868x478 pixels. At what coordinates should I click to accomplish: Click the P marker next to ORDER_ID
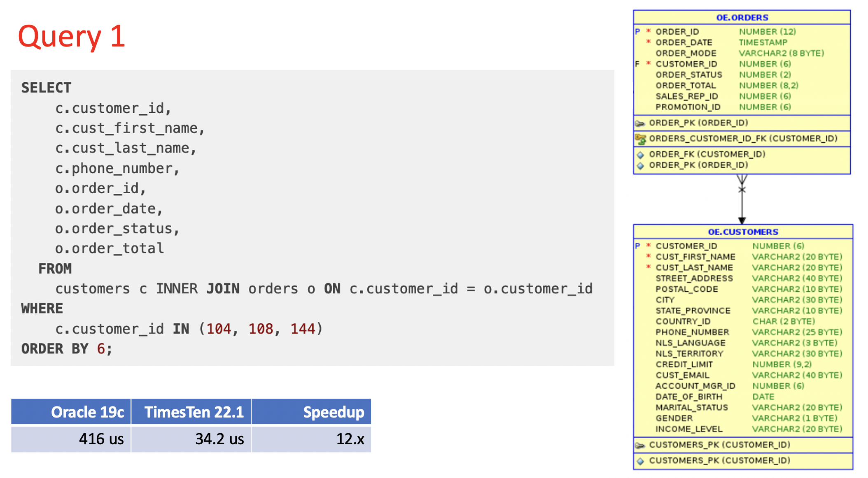tap(637, 31)
